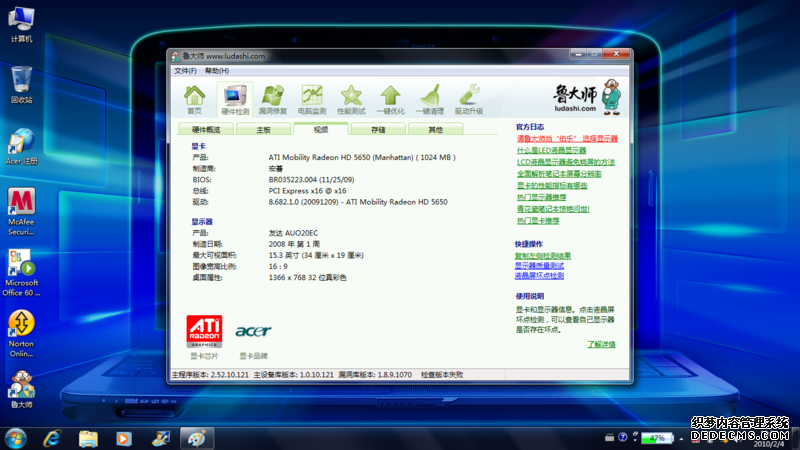Open Windows Explorer folder on taskbar
The width and height of the screenshot is (800, 450).
tap(88, 439)
